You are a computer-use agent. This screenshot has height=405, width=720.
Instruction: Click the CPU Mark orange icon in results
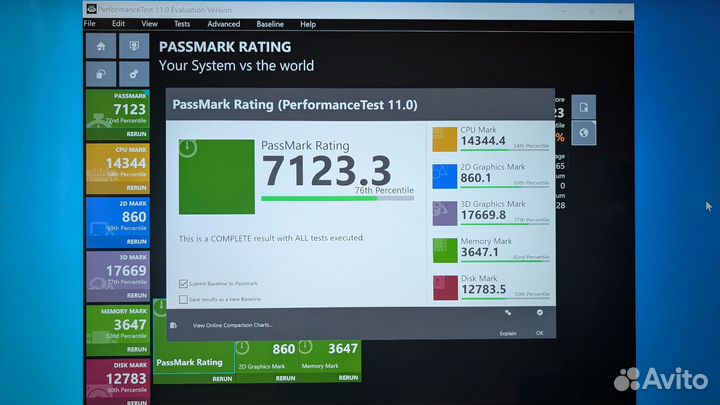[444, 139]
